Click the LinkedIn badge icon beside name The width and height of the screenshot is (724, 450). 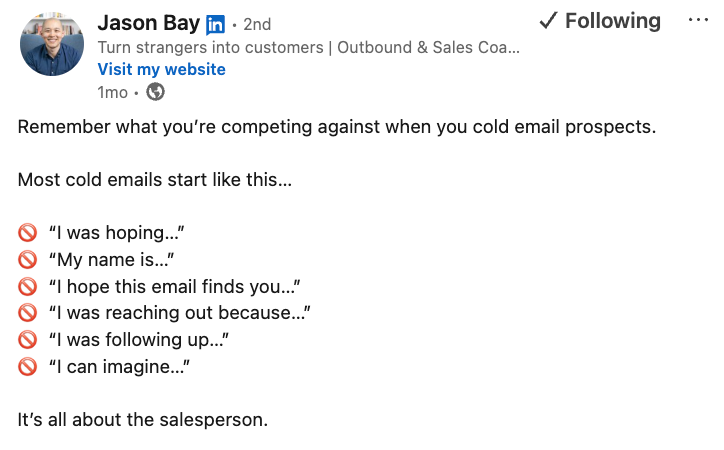click(215, 24)
